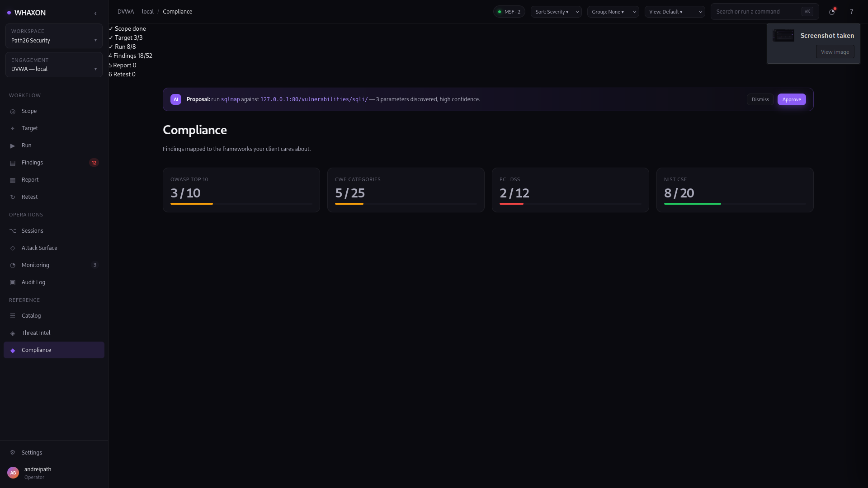Viewport: 868px width, 488px height.
Task: Open the andreipath user profile avatar
Action: click(13, 473)
